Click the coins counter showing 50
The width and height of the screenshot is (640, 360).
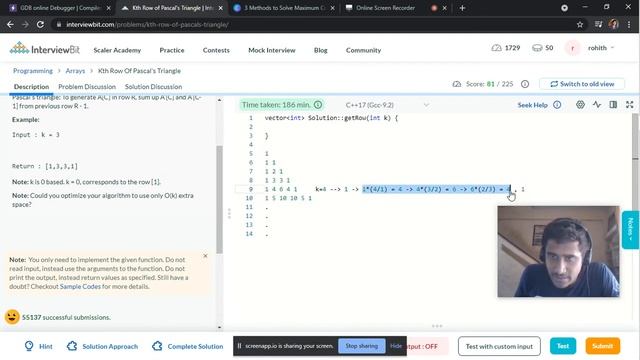(542, 48)
